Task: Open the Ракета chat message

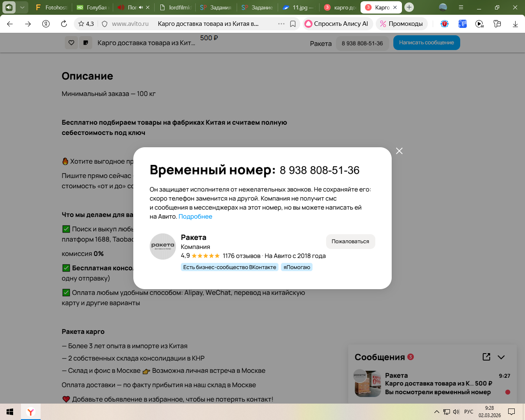Action: point(433,384)
